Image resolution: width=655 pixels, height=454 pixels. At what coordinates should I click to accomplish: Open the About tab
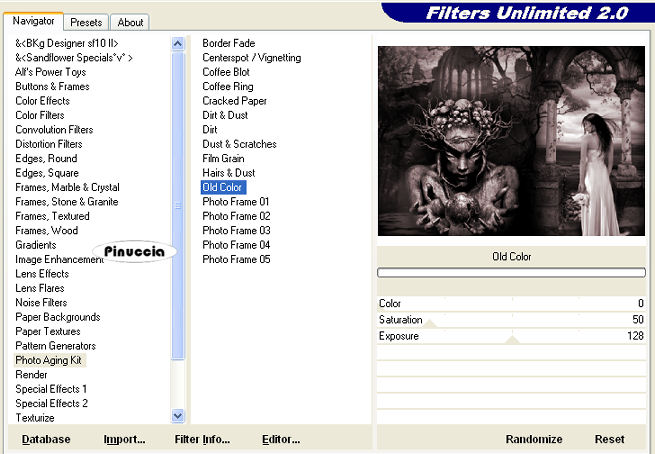130,22
